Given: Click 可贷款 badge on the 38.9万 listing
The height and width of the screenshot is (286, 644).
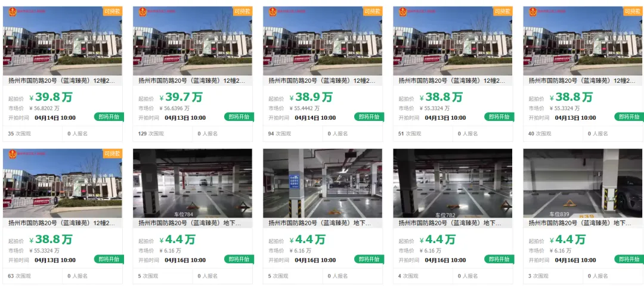Looking at the screenshot, I should coord(373,11).
